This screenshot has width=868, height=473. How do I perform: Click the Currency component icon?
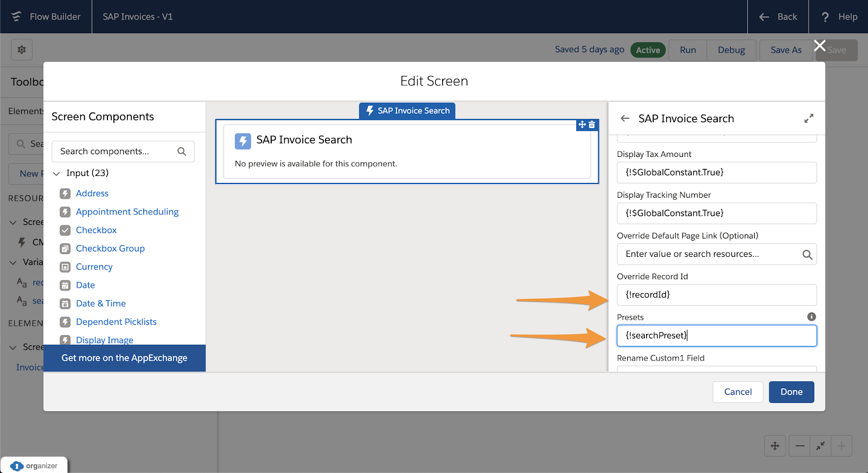[x=65, y=267]
